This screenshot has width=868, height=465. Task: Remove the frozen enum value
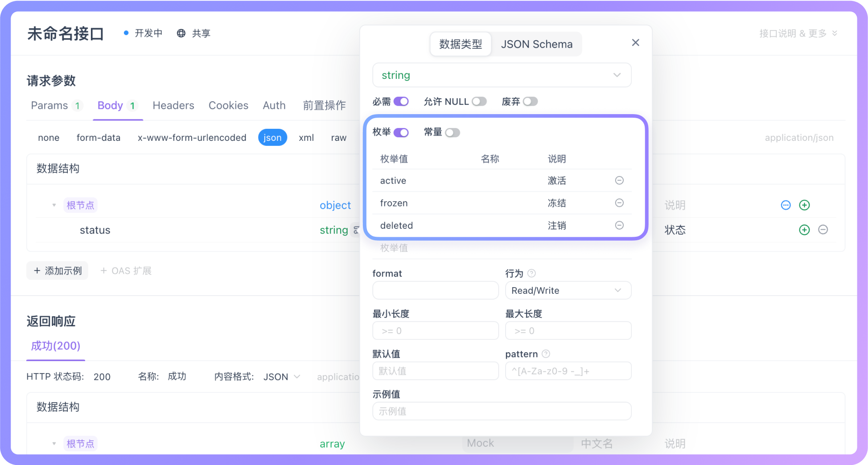tap(619, 203)
